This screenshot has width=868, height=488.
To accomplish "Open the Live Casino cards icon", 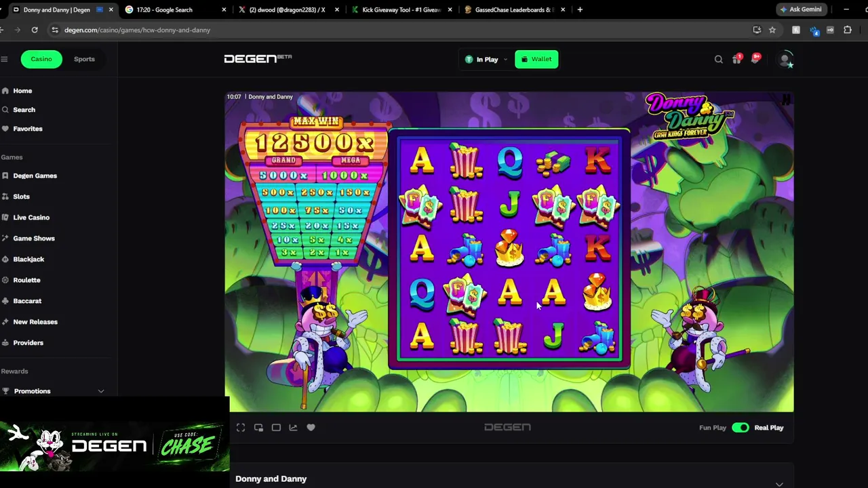I will coord(5,218).
